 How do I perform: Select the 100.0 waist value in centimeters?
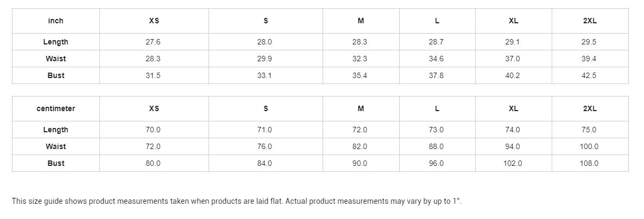589,146
